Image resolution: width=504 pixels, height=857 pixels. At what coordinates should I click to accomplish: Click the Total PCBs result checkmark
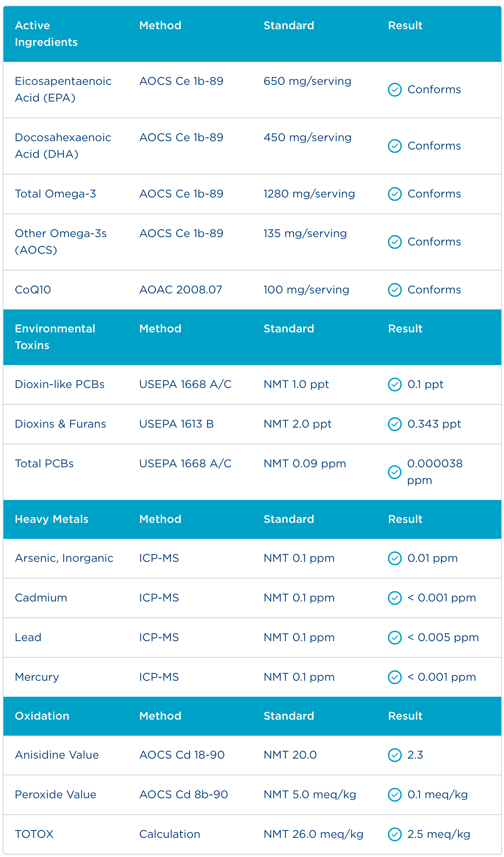[395, 472]
